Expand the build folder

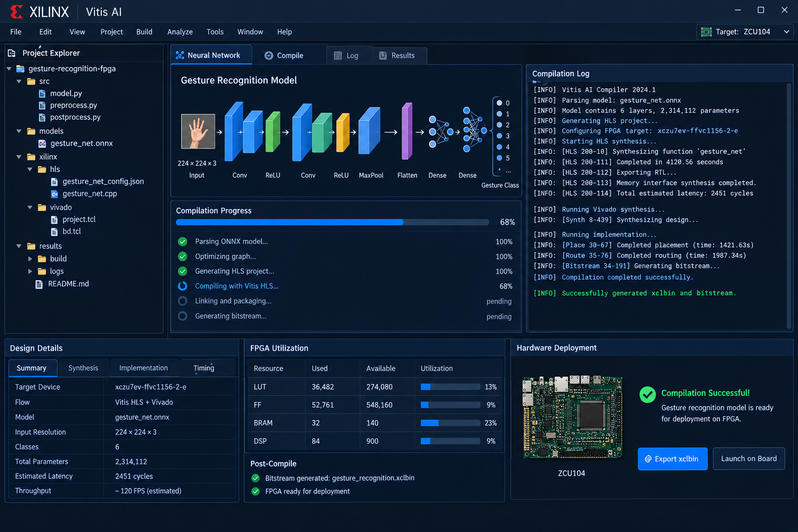30,259
